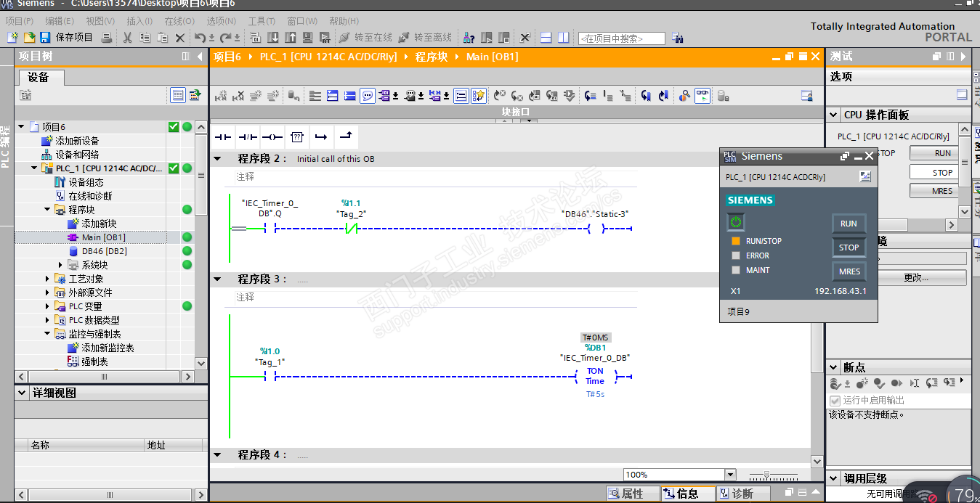
Task: Split editor space horizontally icon
Action: click(546, 37)
